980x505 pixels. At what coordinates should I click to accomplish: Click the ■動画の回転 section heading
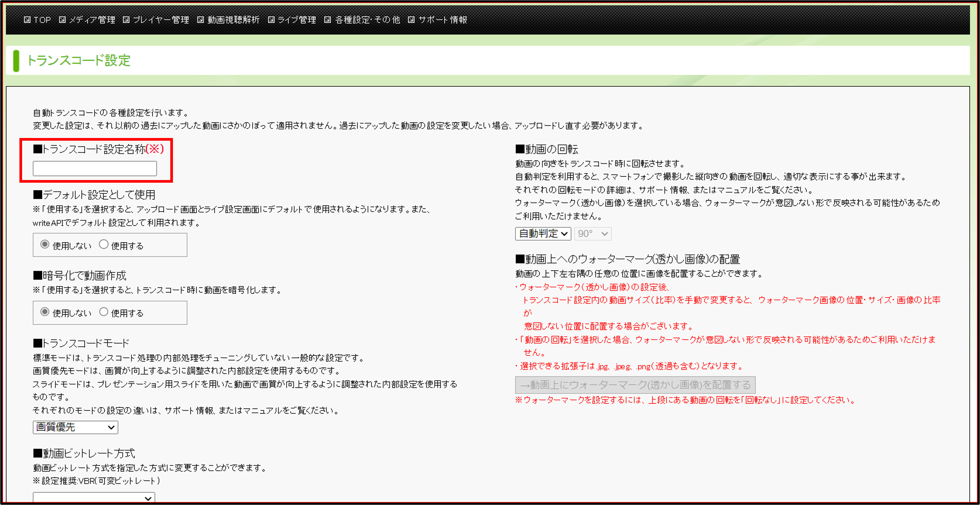click(x=547, y=149)
